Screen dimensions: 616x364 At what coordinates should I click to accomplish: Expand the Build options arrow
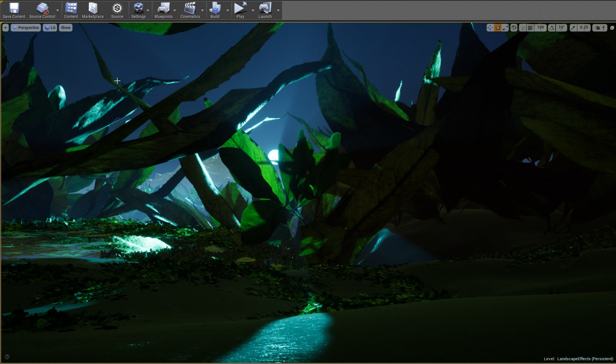pos(228,11)
